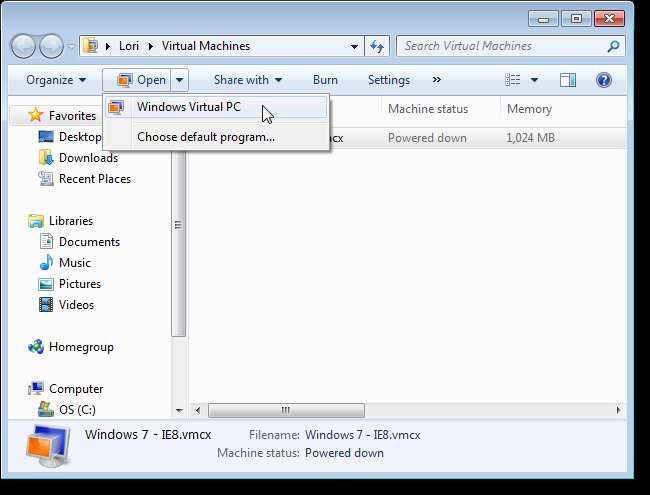Screen dimensions: 650x495
Task: Select Downloads in the navigation pane
Action: tap(88, 158)
